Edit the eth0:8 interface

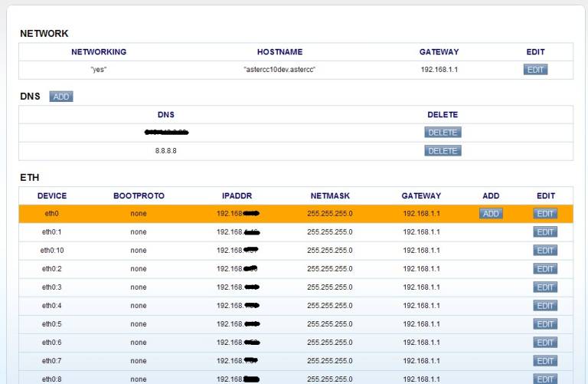click(545, 379)
